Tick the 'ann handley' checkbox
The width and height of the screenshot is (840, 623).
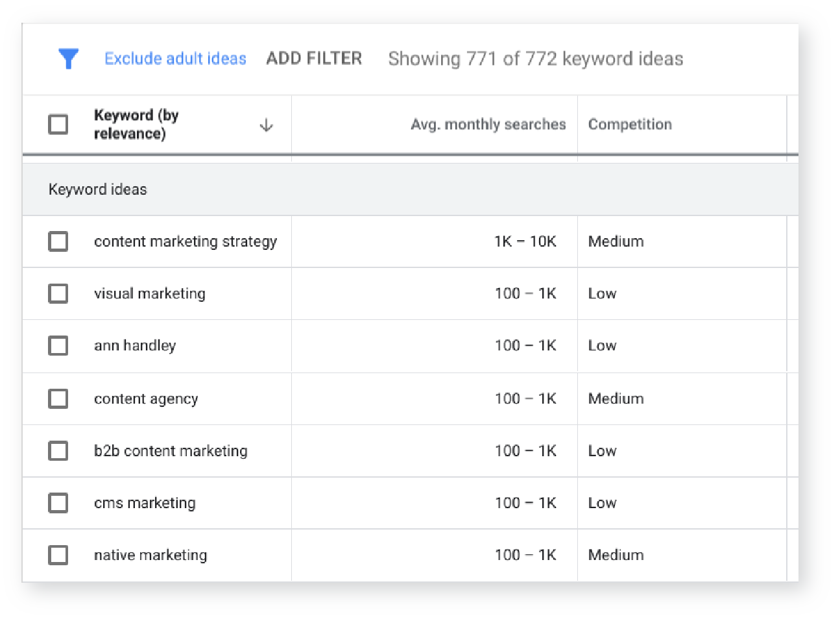58,345
